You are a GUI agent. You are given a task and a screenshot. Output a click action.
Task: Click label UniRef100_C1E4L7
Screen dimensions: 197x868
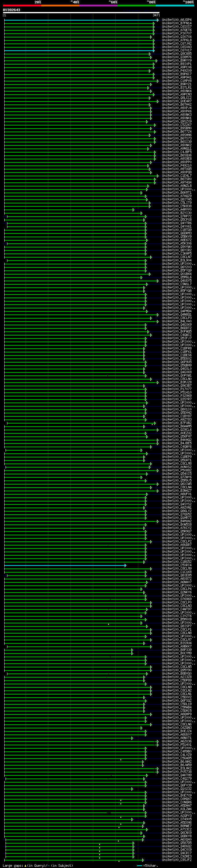(176, 176)
